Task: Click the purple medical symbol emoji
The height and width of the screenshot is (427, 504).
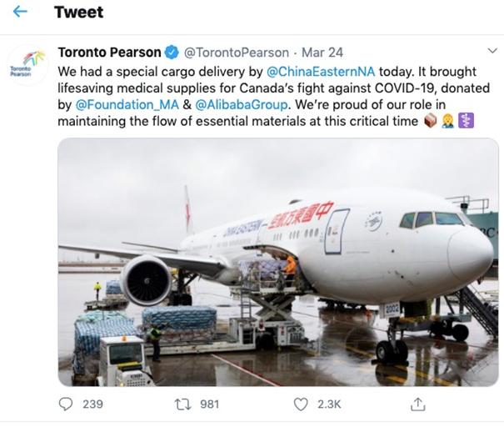Action: [466, 121]
